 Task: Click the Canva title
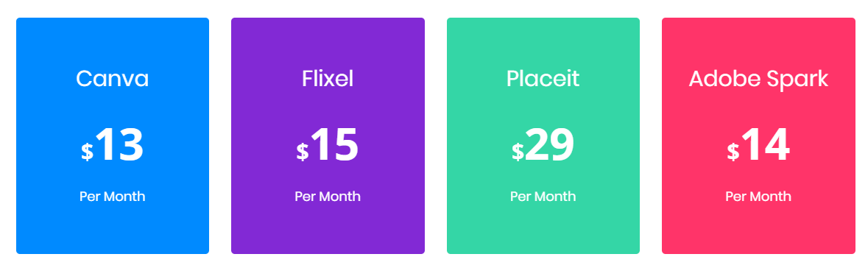[113, 79]
